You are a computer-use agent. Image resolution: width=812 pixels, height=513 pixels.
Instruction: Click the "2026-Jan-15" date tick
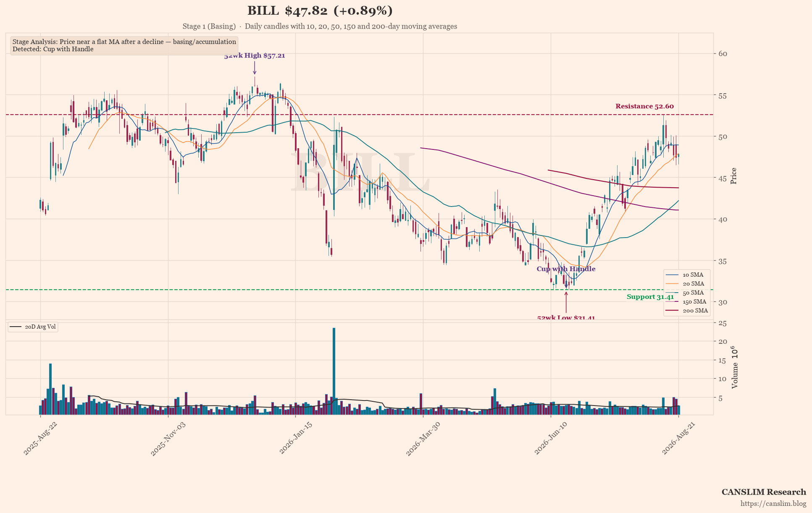(x=296, y=439)
